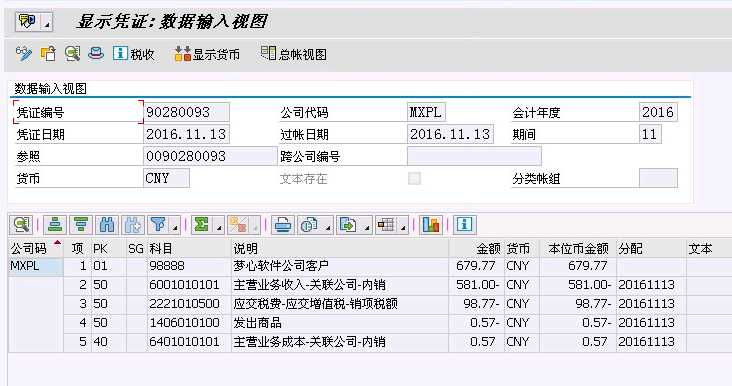Expand the arrow beside the services icon
Viewport: 732px width, 386px height.
tap(47, 21)
